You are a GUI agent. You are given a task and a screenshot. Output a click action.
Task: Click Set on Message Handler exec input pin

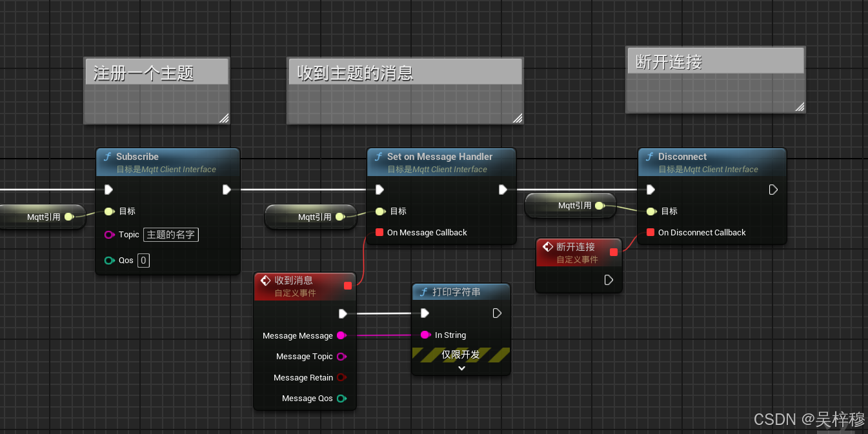379,190
